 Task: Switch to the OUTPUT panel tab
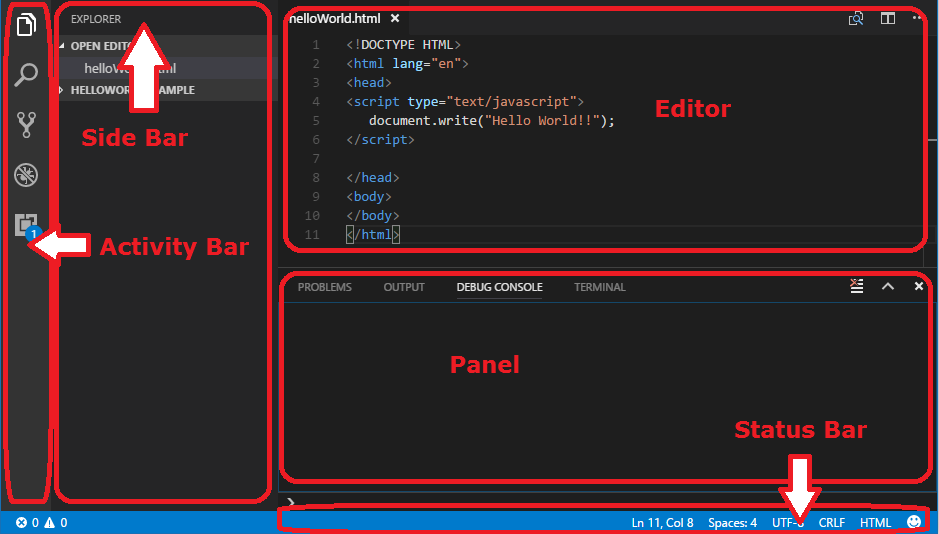(x=404, y=287)
